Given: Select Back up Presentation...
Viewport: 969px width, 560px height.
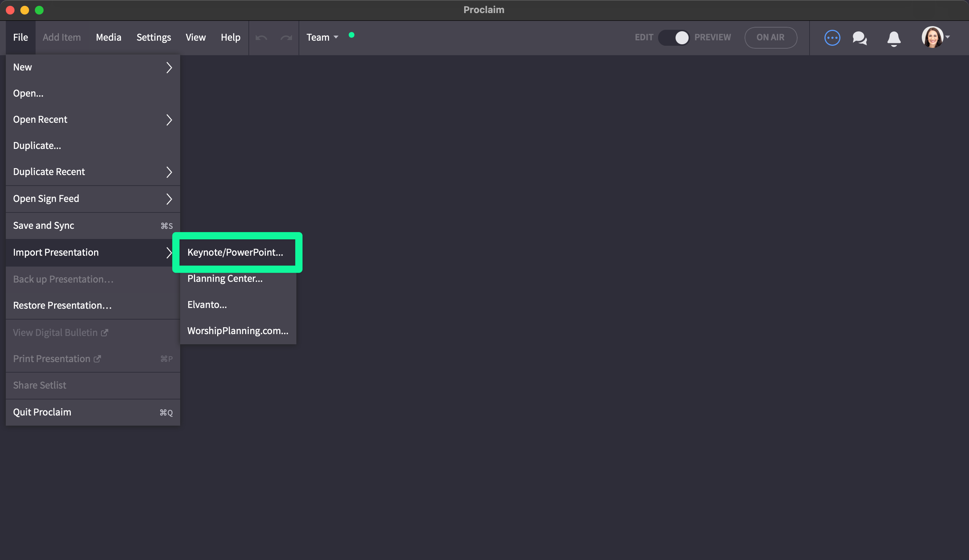Looking at the screenshot, I should (x=93, y=279).
